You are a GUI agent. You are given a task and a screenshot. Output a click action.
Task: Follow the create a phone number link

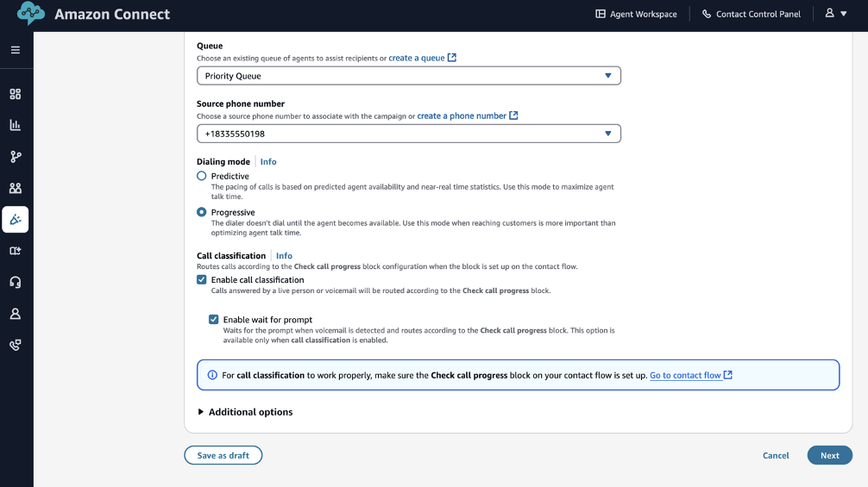click(x=462, y=116)
